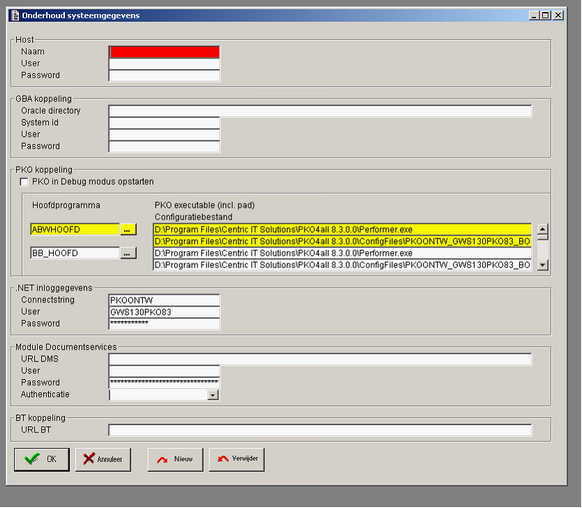Edit .NET User field GWS130PKO83

[164, 312]
